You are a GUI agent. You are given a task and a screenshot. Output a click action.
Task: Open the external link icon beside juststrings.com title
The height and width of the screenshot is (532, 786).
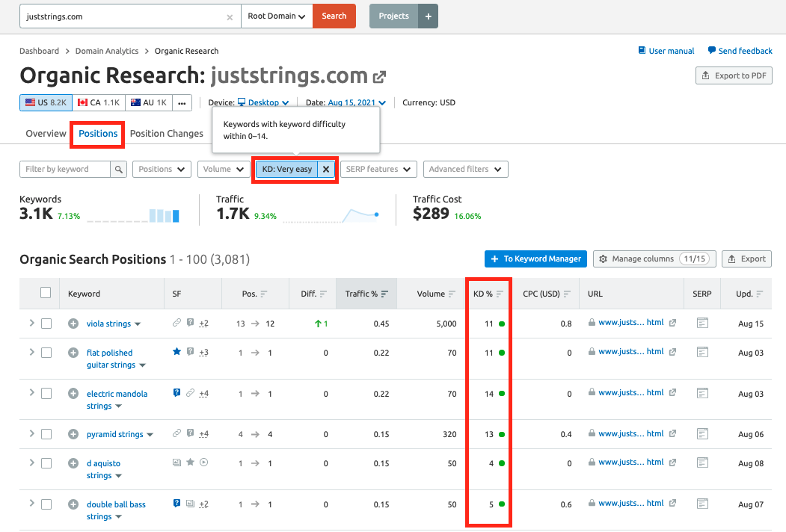(379, 77)
